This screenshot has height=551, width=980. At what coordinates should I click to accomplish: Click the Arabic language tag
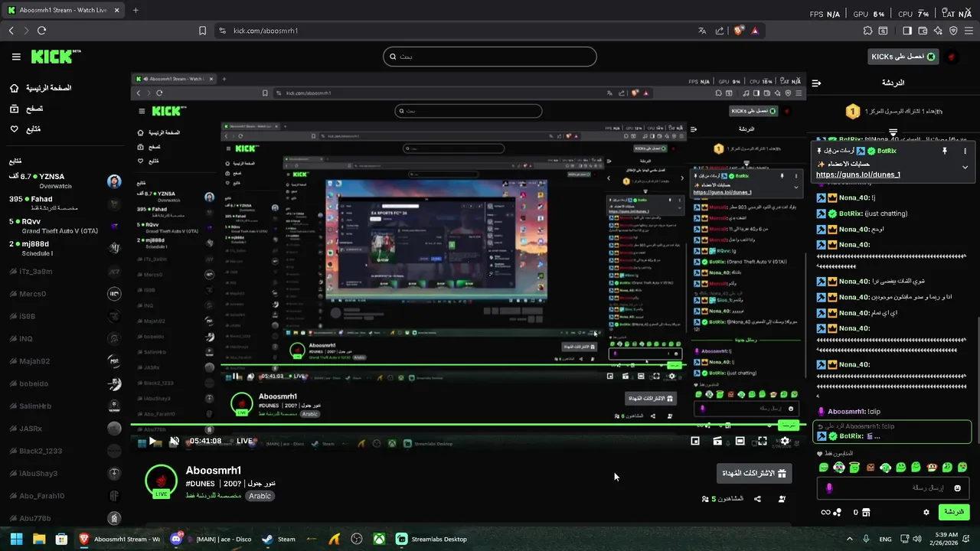pos(260,496)
